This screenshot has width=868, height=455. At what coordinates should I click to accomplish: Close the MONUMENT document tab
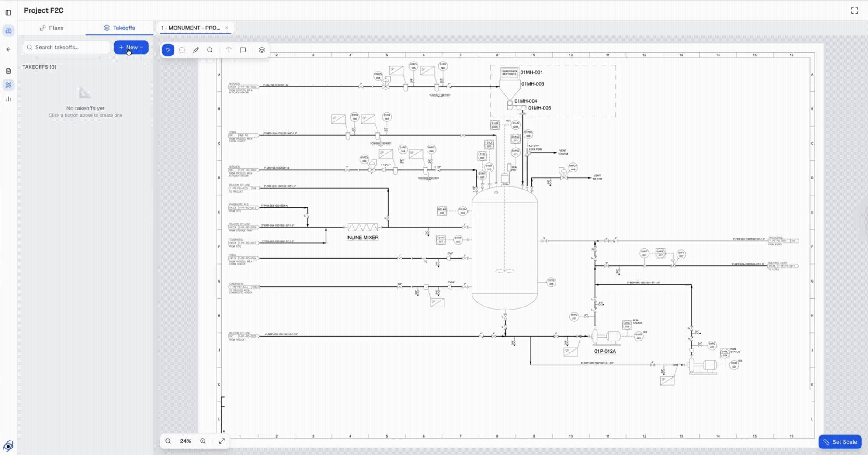(226, 28)
